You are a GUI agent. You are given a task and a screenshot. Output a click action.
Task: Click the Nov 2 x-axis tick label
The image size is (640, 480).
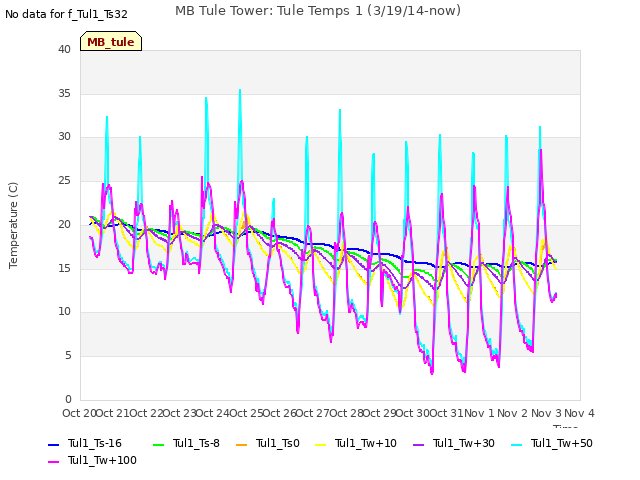click(x=513, y=413)
